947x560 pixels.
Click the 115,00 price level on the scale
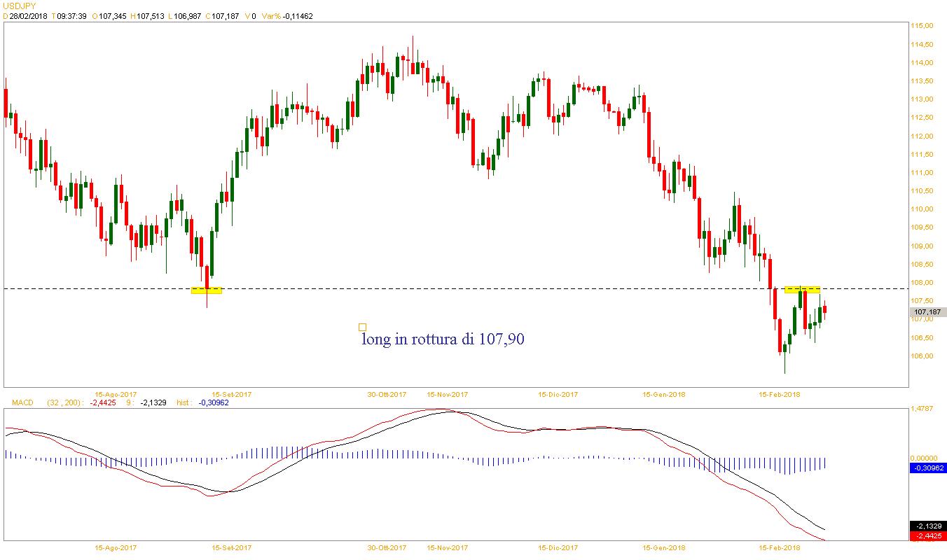pos(922,26)
